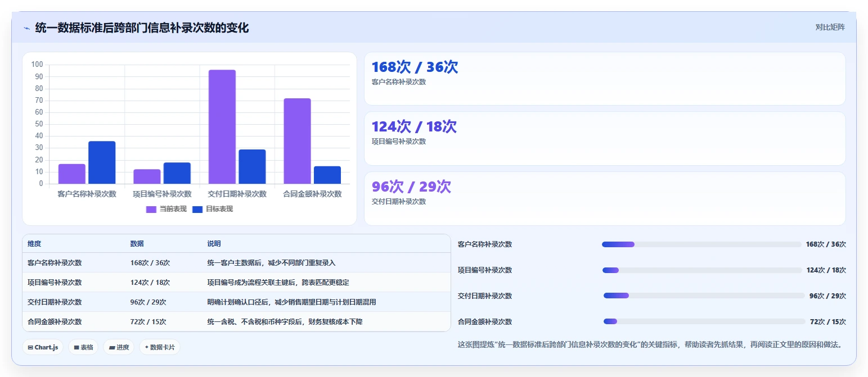Click chart x-axis label 项目编号补录次数
The height and width of the screenshot is (377, 868).
(x=162, y=194)
